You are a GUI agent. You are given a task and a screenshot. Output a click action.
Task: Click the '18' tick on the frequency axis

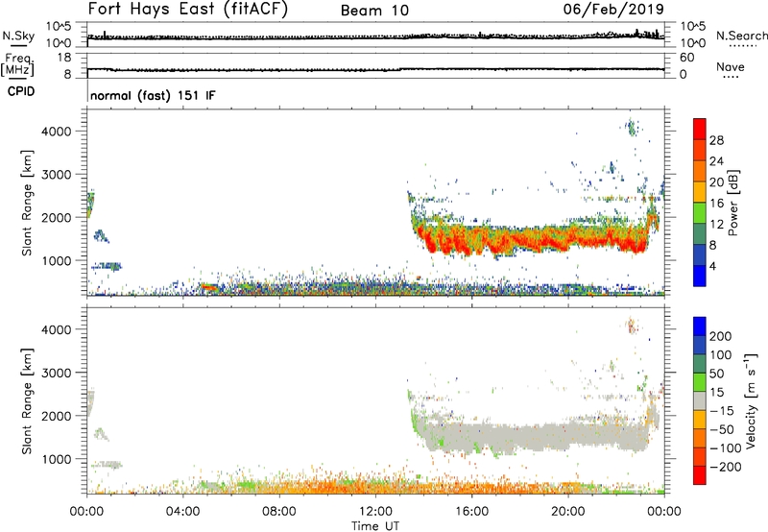[x=64, y=58]
